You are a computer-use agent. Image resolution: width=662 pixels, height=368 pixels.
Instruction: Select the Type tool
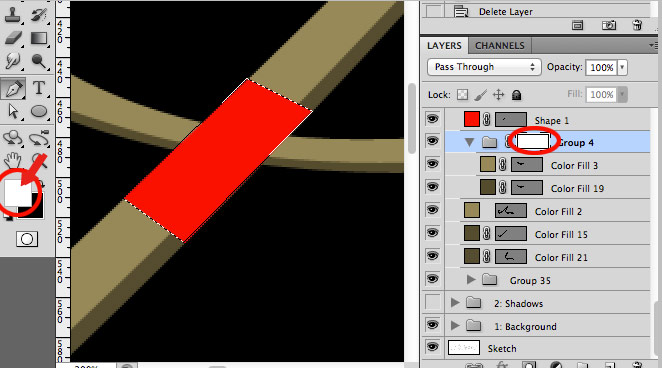point(39,88)
